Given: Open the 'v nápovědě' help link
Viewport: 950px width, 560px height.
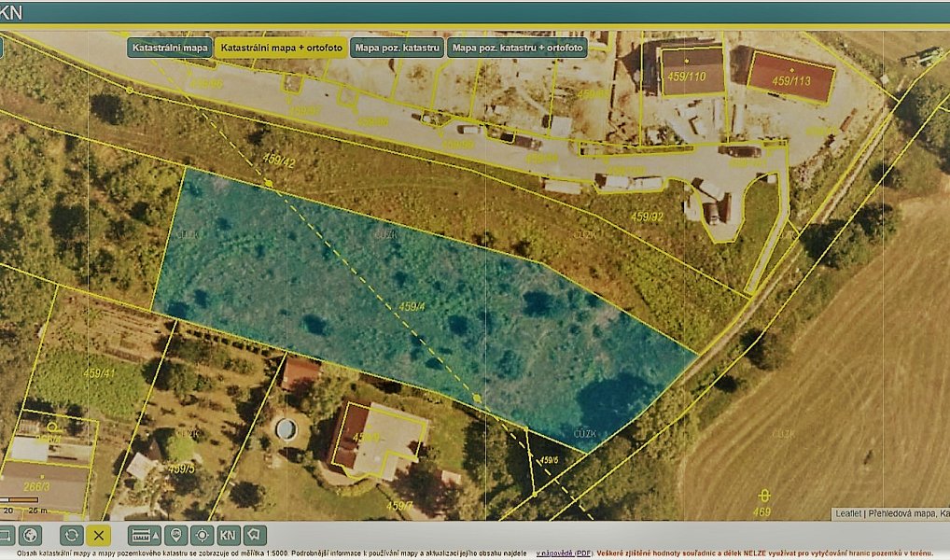Looking at the screenshot, I should [x=554, y=553].
